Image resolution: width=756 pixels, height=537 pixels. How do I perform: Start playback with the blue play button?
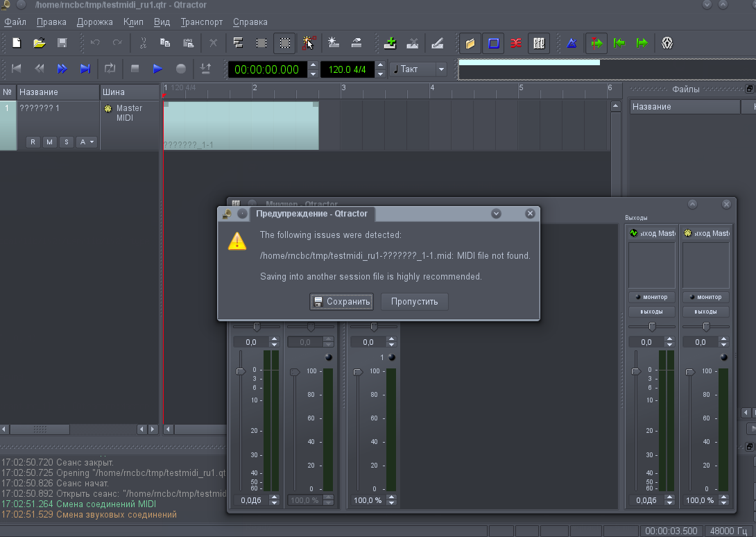click(157, 69)
